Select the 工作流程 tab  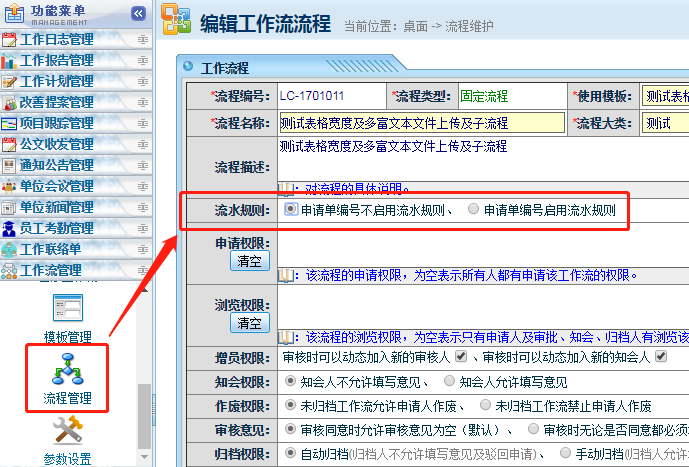[x=225, y=68]
